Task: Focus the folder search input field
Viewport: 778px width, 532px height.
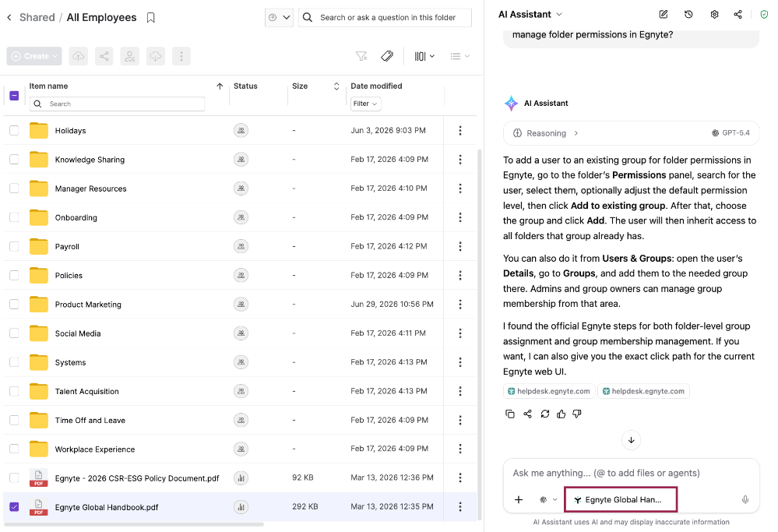Action: point(385,17)
